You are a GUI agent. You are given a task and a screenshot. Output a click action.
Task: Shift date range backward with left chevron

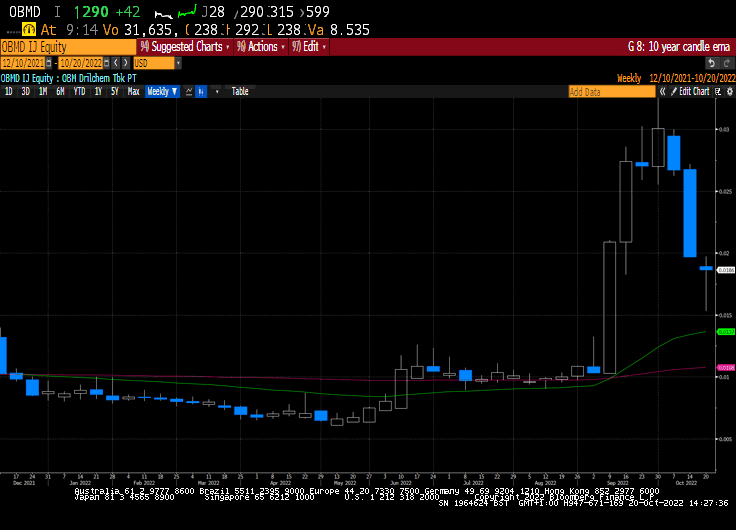click(x=116, y=63)
